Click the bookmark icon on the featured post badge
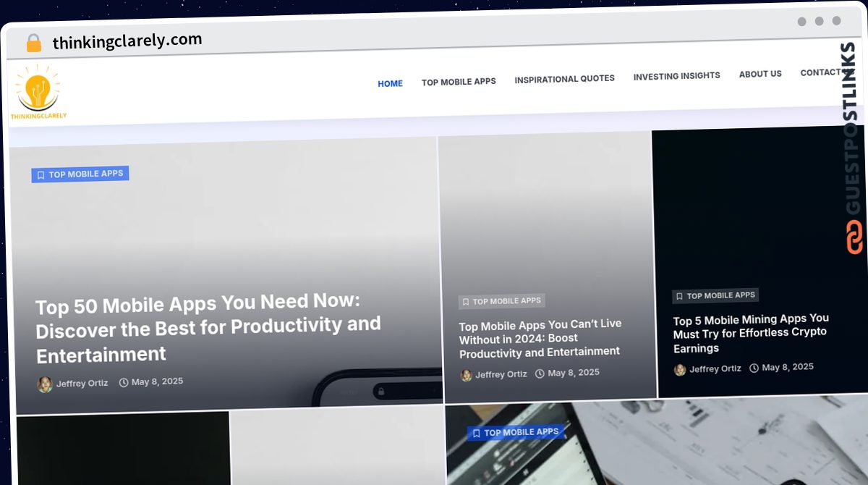This screenshot has width=868, height=485. [x=40, y=174]
